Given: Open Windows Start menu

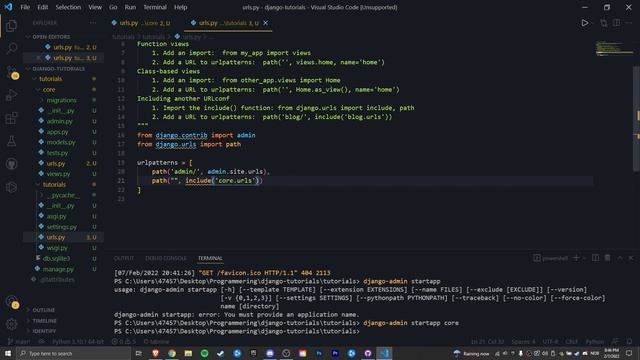Looking at the screenshot, I should (8, 353).
